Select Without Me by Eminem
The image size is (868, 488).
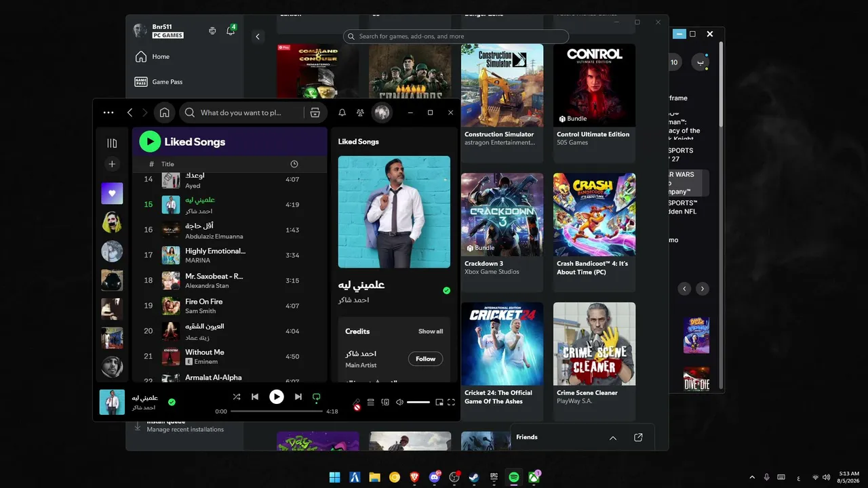tap(229, 357)
